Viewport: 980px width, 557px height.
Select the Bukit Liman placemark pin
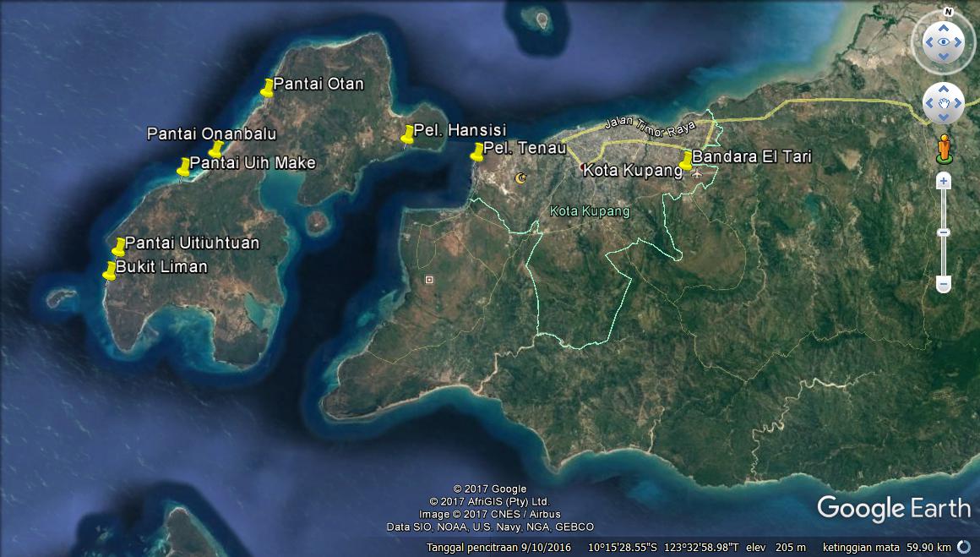click(109, 272)
